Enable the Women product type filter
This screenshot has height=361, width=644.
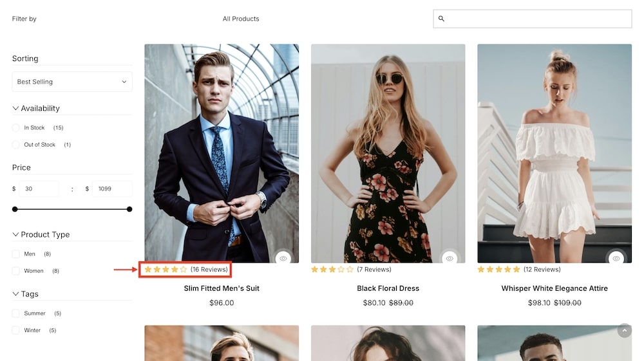tap(16, 271)
